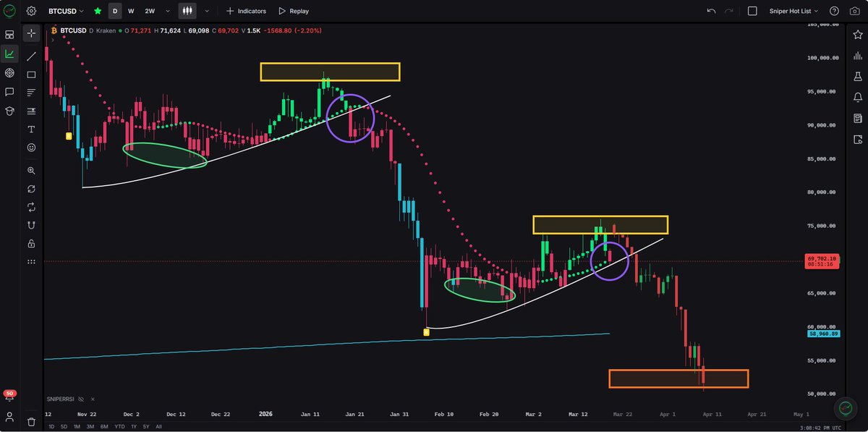Open the BTCUSD symbol selector dropdown

coord(66,11)
